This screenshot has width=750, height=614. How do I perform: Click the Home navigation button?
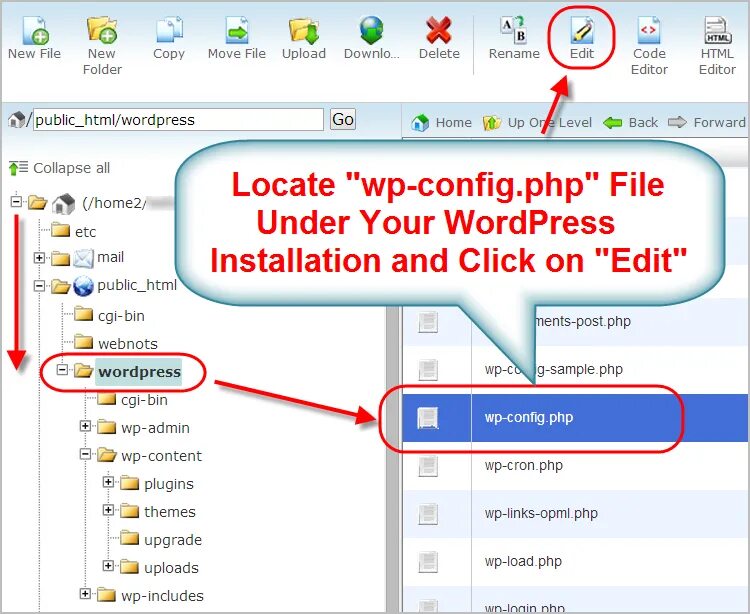click(x=441, y=123)
